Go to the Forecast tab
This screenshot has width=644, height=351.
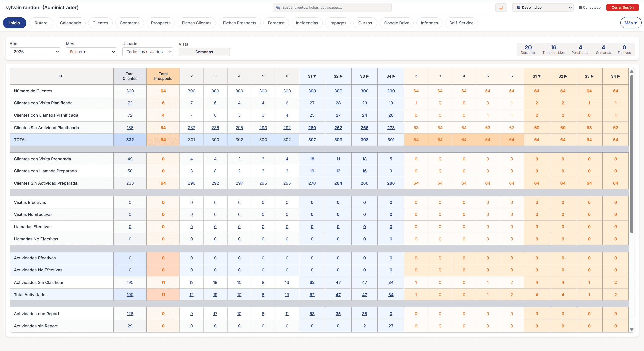276,23
